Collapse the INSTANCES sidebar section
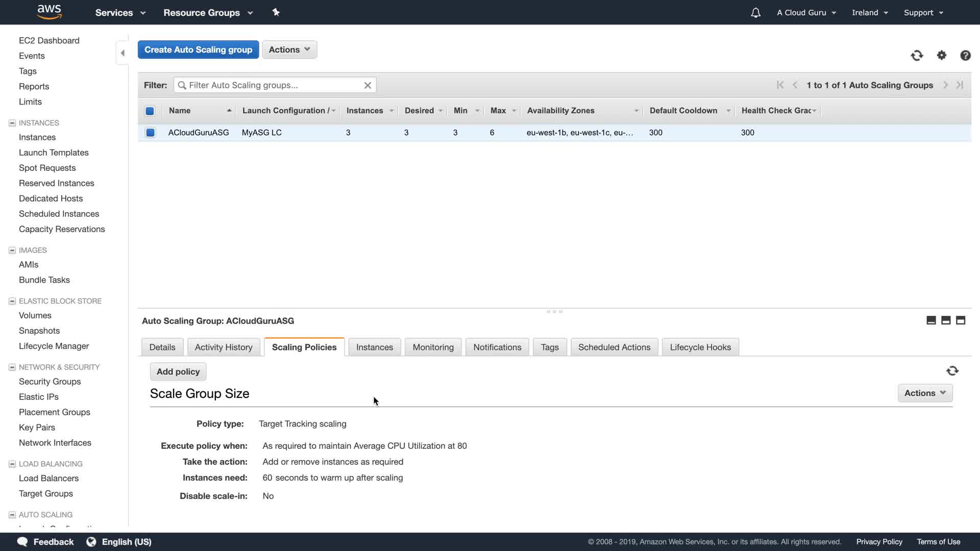 pos(12,123)
